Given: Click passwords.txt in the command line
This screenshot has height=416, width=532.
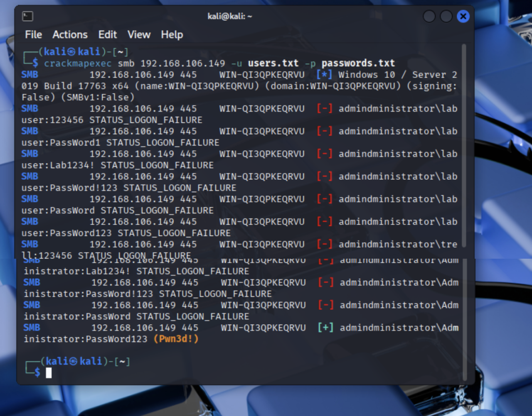Looking at the screenshot, I should (358, 63).
